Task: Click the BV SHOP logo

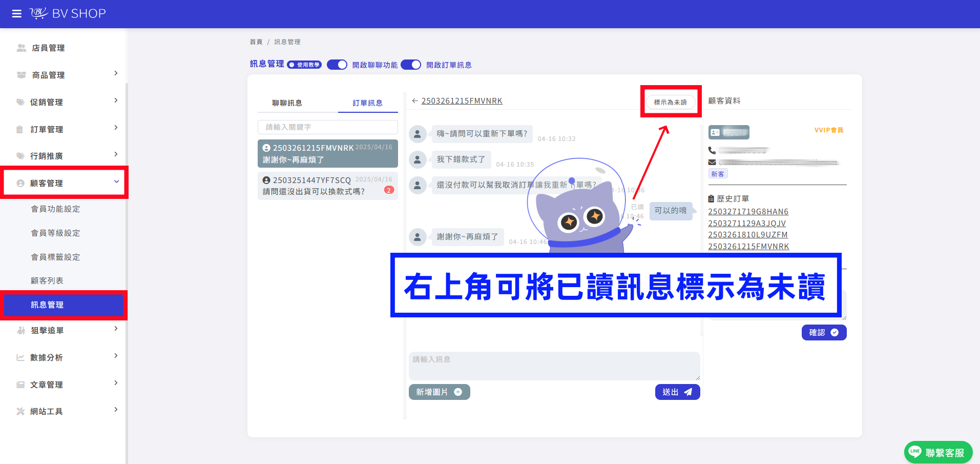Action: (x=68, y=13)
